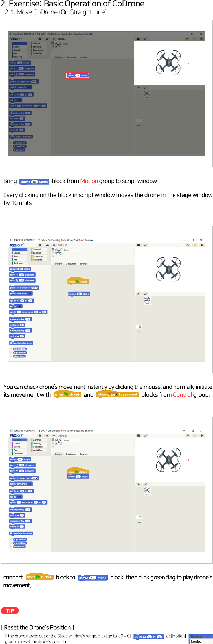Open point towards dropdown arrow in second screenshot
The height and width of the screenshot is (644, 213).
(x=30, y=294)
